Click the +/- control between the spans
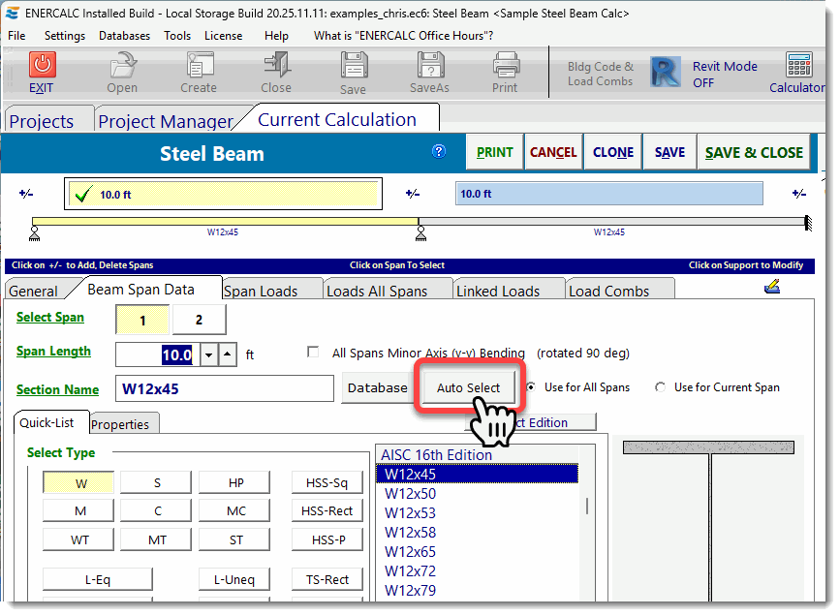This screenshot has height=616, width=840. click(412, 194)
